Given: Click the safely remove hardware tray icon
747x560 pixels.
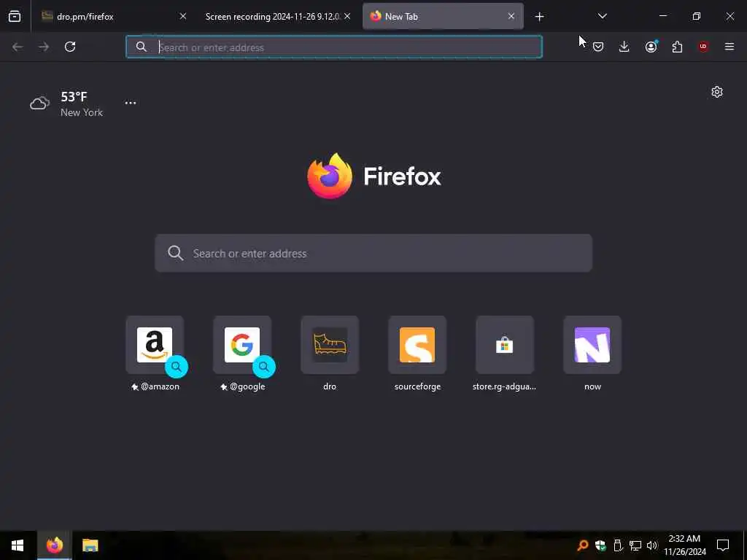Looking at the screenshot, I should [618, 545].
